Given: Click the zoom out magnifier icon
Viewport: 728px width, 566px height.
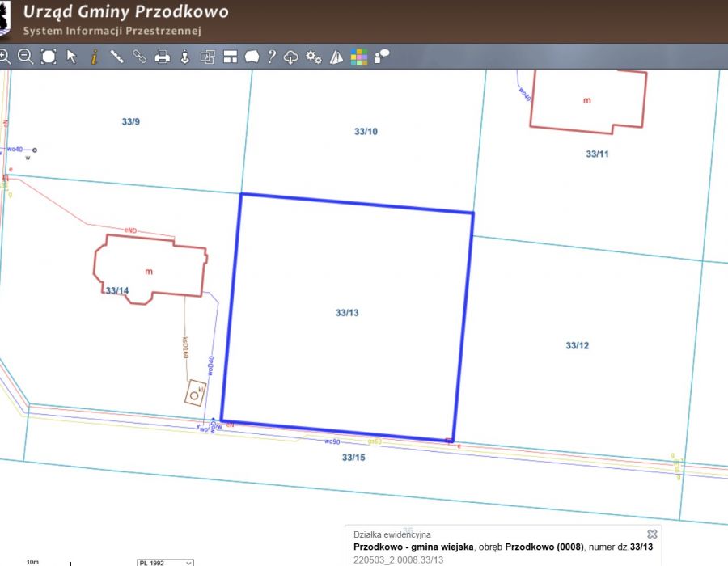Looking at the screenshot, I should (x=26, y=57).
